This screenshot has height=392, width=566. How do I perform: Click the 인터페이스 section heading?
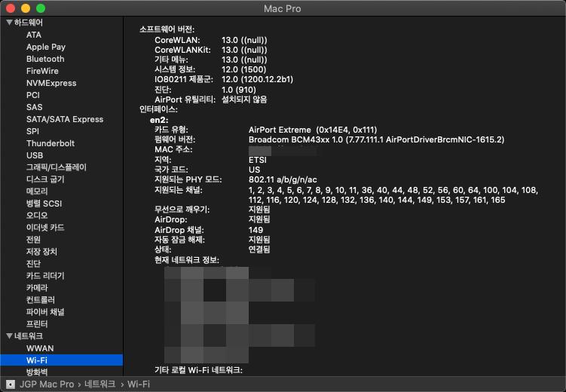(158, 109)
